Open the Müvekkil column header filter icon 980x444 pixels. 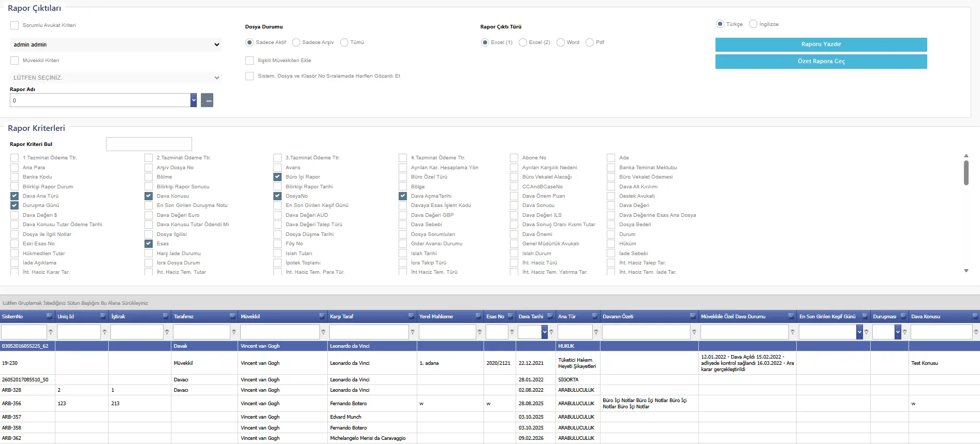tap(322, 316)
